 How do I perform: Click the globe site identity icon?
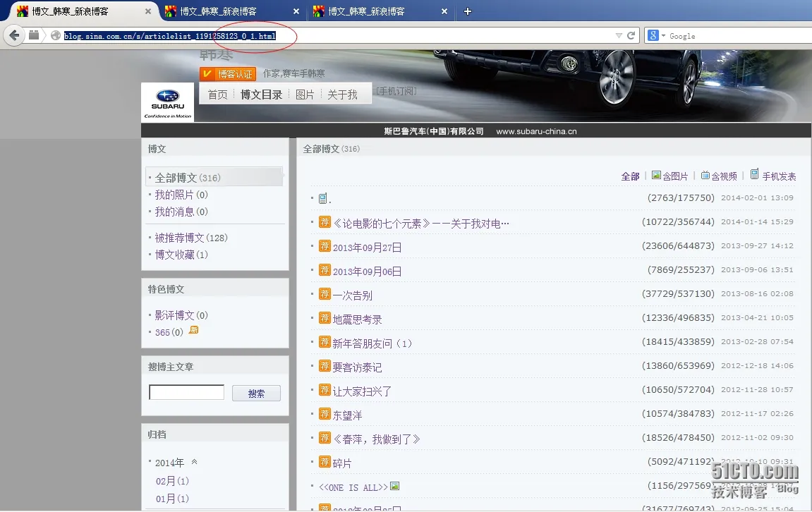pos(56,35)
